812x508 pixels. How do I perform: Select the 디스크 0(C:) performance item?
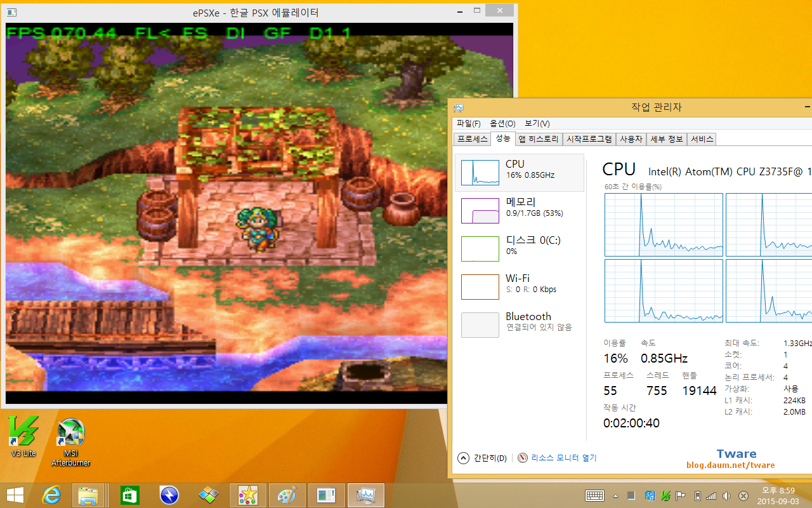pyautogui.click(x=520, y=249)
